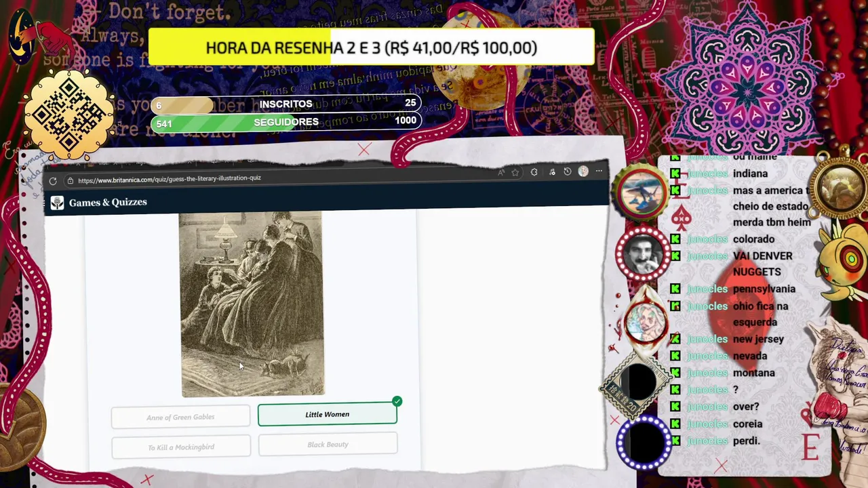Click the QR code on overlay

68,115
